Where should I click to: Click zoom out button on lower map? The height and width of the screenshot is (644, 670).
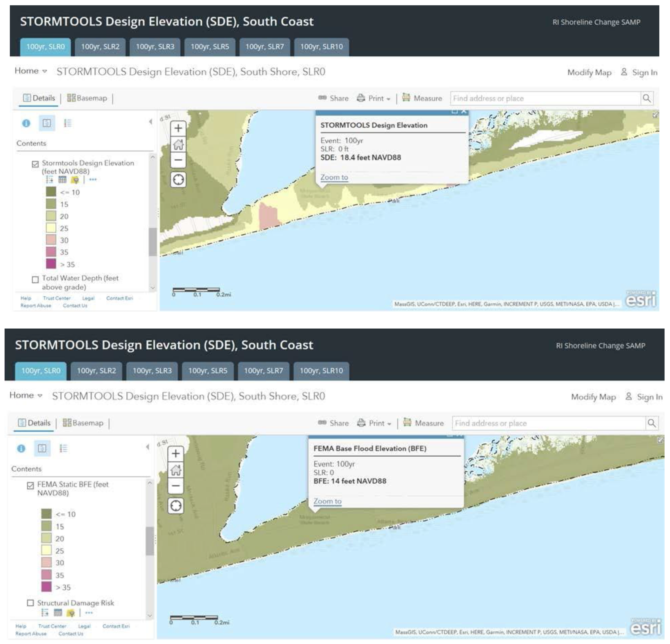[x=176, y=485]
